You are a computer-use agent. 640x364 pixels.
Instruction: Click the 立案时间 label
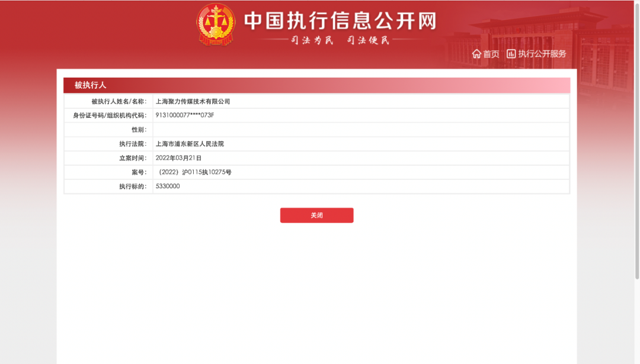[x=133, y=158]
